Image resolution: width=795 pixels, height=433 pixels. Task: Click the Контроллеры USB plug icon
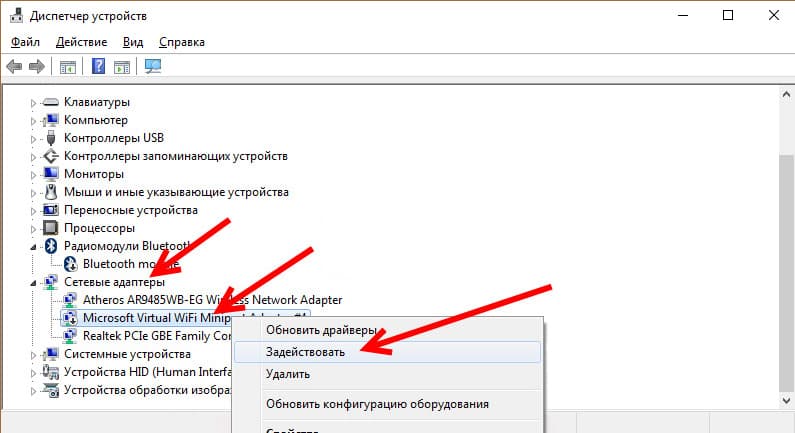click(x=51, y=138)
